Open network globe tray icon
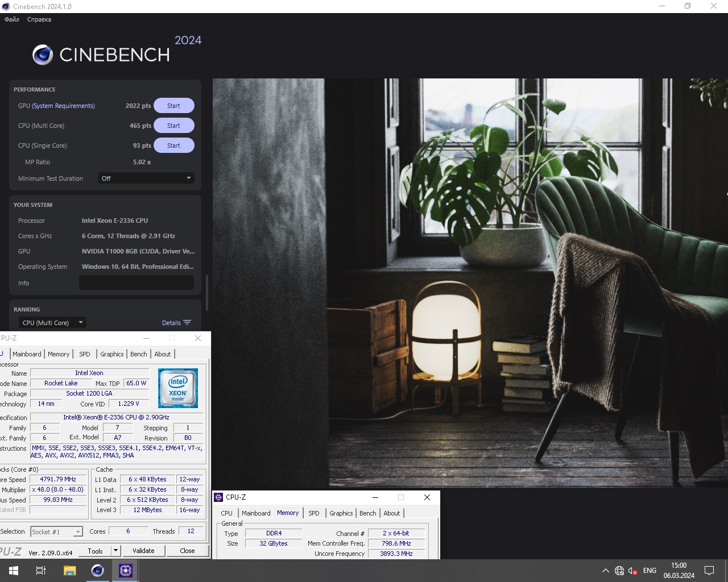Screen dimensions: 728x582 coord(619,571)
